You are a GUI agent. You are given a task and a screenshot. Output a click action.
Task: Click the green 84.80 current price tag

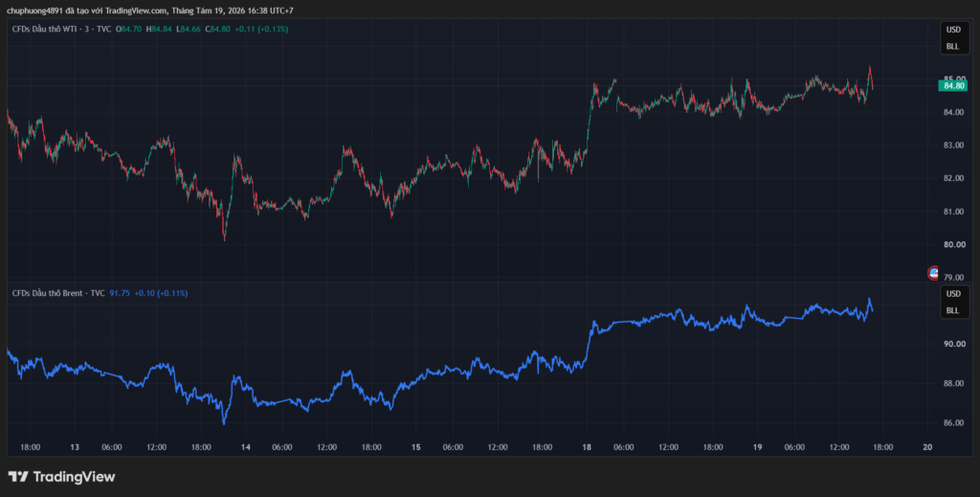click(x=953, y=85)
